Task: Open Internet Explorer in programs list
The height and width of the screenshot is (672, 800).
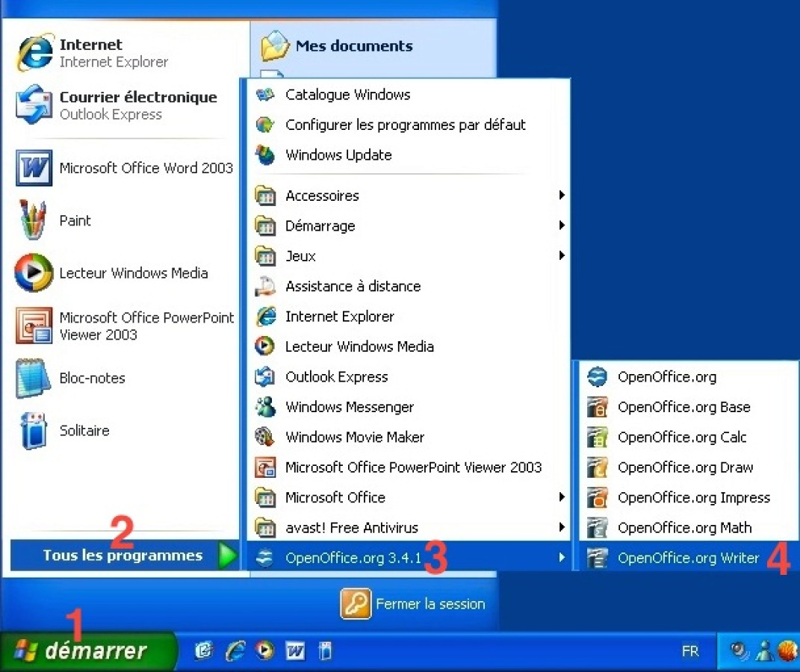Action: click(x=408, y=316)
